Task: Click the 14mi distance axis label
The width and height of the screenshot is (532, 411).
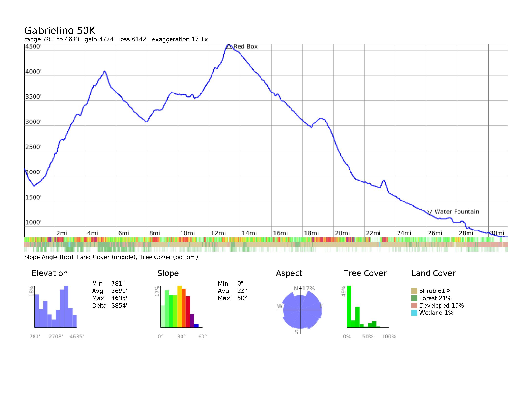Action: 249,233
